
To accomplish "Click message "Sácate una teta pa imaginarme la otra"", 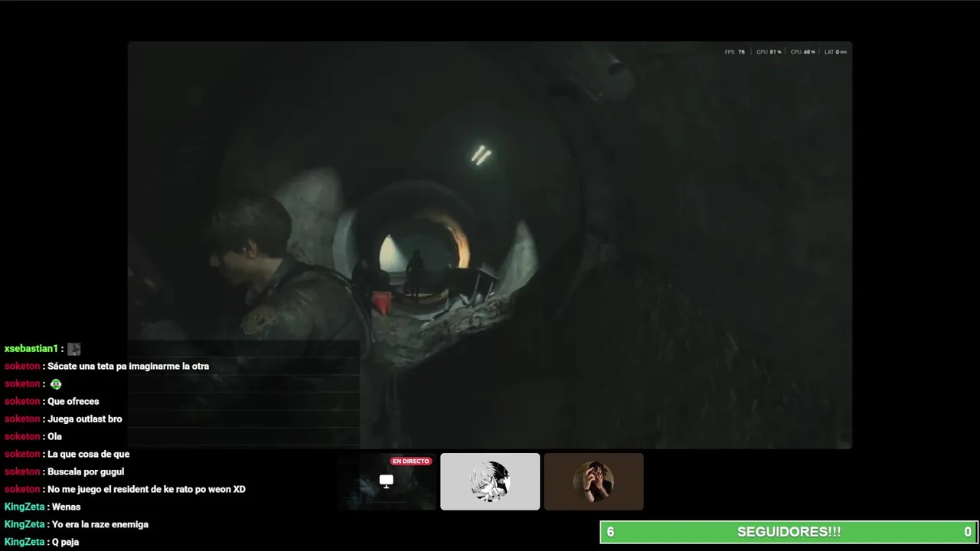I will point(128,367).
